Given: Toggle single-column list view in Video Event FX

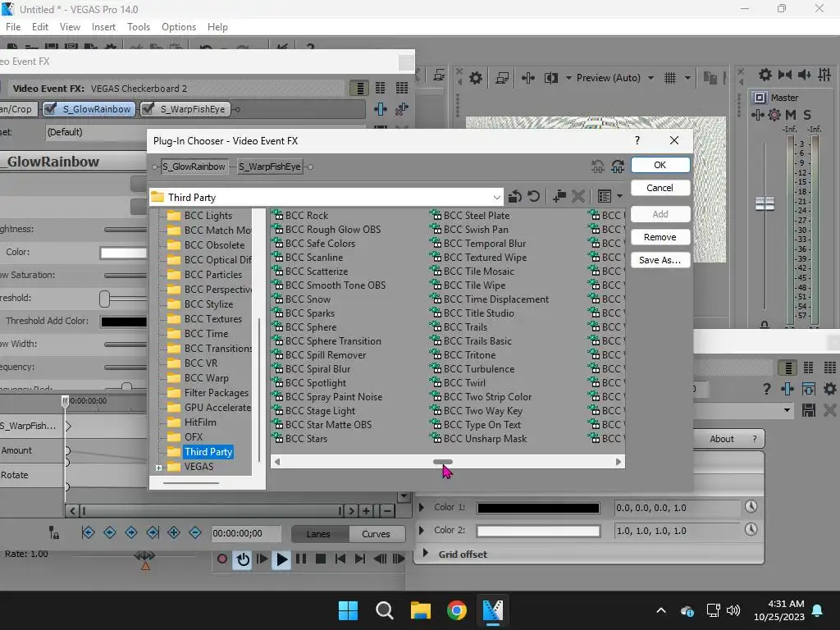Looking at the screenshot, I should click(x=359, y=88).
